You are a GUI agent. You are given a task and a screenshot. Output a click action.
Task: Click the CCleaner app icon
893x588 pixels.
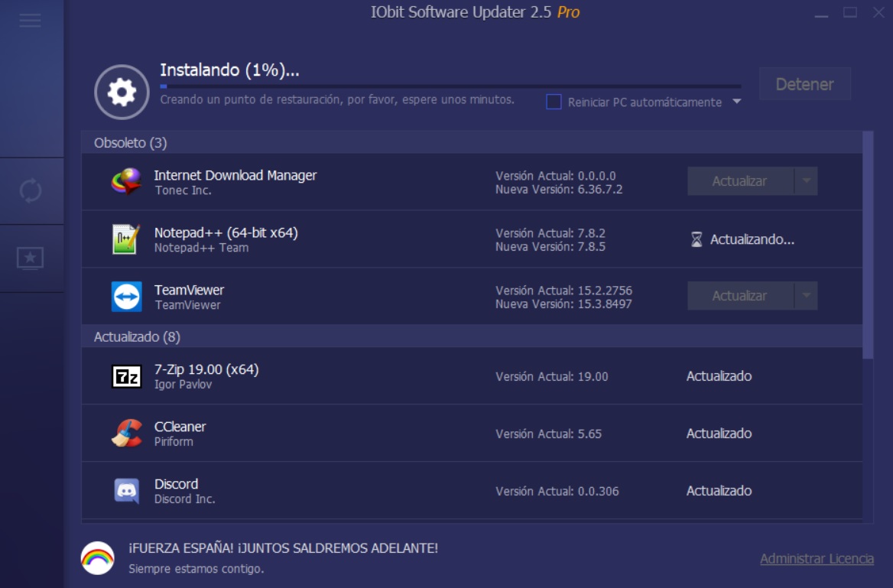[126, 434]
